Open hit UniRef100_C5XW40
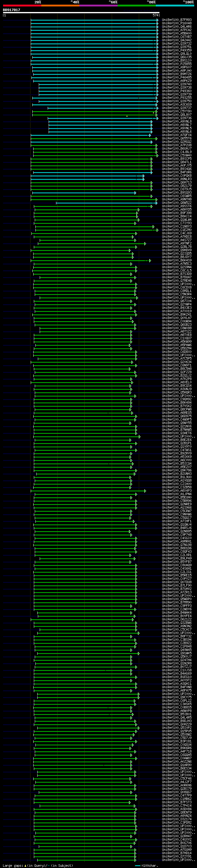The width and height of the screenshot is (197, 868). click(177, 155)
